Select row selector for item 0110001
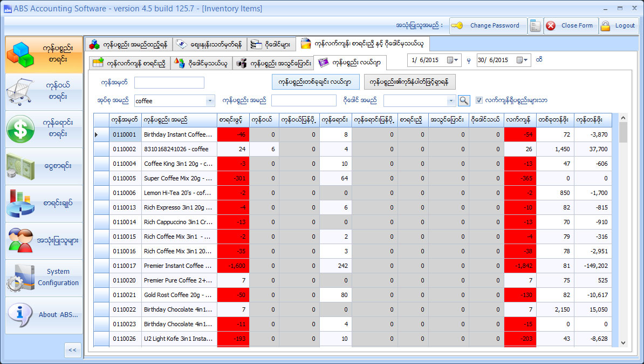The width and height of the screenshot is (644, 364). [101, 134]
